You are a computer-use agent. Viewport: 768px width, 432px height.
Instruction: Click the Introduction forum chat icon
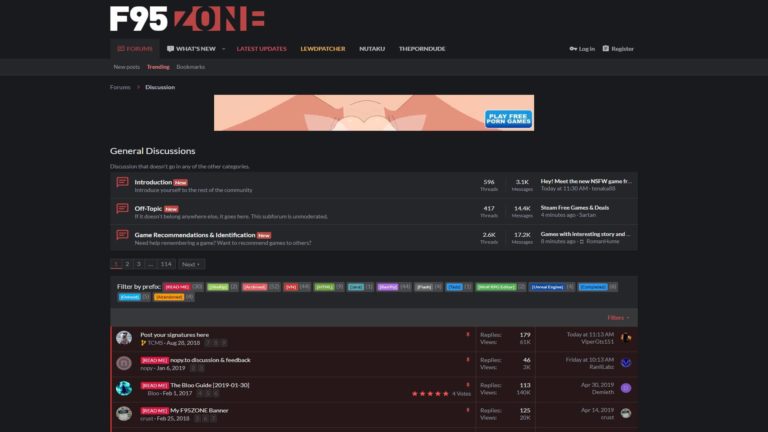(x=122, y=183)
